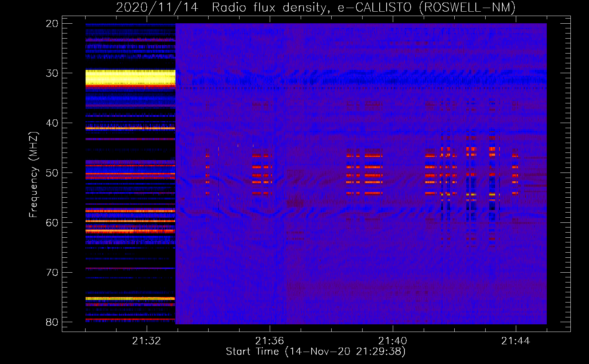The width and height of the screenshot is (589, 364).
Task: Click the "Start Time (14-Nov-20 21:29:38)" axis label
Action: 316,352
